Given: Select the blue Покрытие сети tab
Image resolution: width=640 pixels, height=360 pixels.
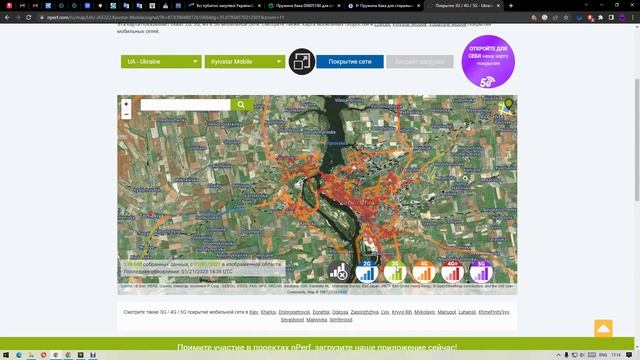Looking at the screenshot, I should pos(350,62).
